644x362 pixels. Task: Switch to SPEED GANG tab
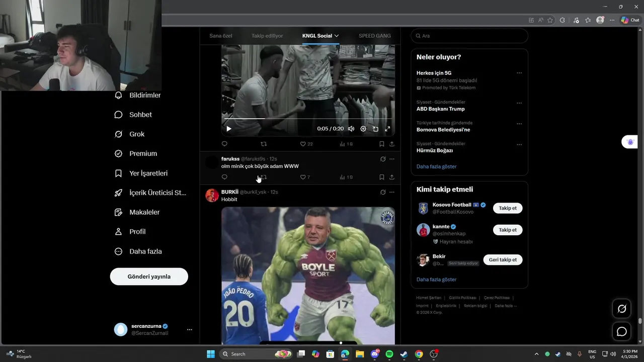[x=375, y=36]
